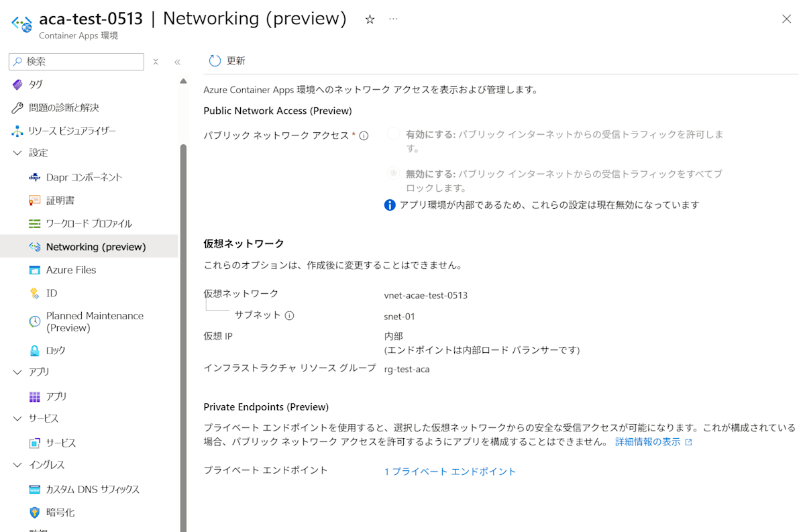Click the 内部 virtual IP value

[394, 336]
